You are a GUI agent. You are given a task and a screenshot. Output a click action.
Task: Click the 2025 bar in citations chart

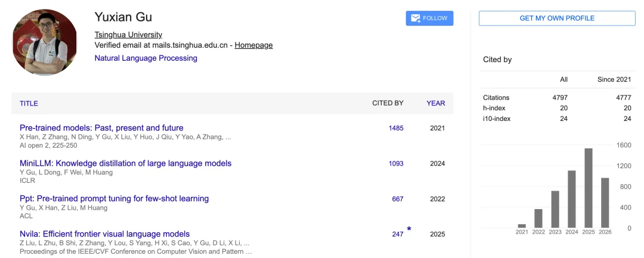(x=588, y=188)
